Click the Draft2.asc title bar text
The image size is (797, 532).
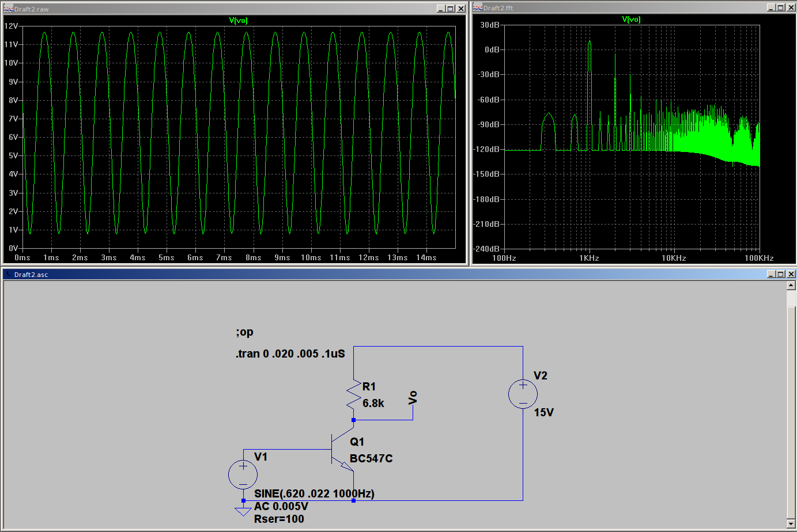(31, 275)
